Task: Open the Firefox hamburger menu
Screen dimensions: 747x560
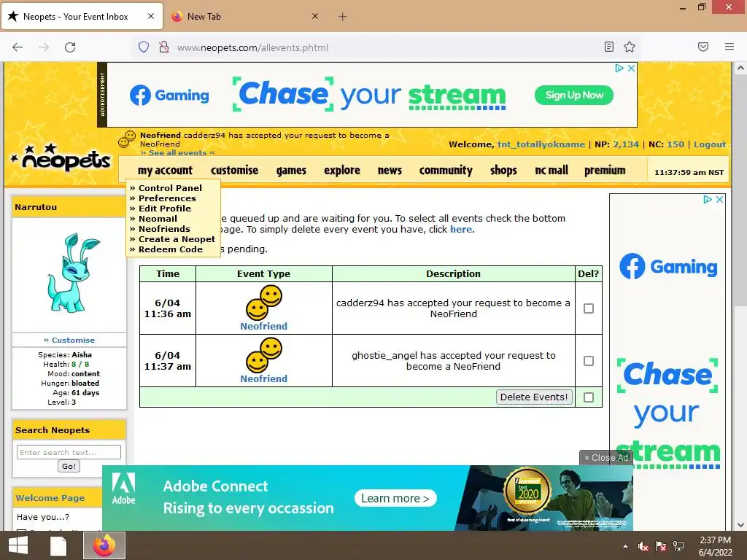Action: pyautogui.click(x=729, y=47)
